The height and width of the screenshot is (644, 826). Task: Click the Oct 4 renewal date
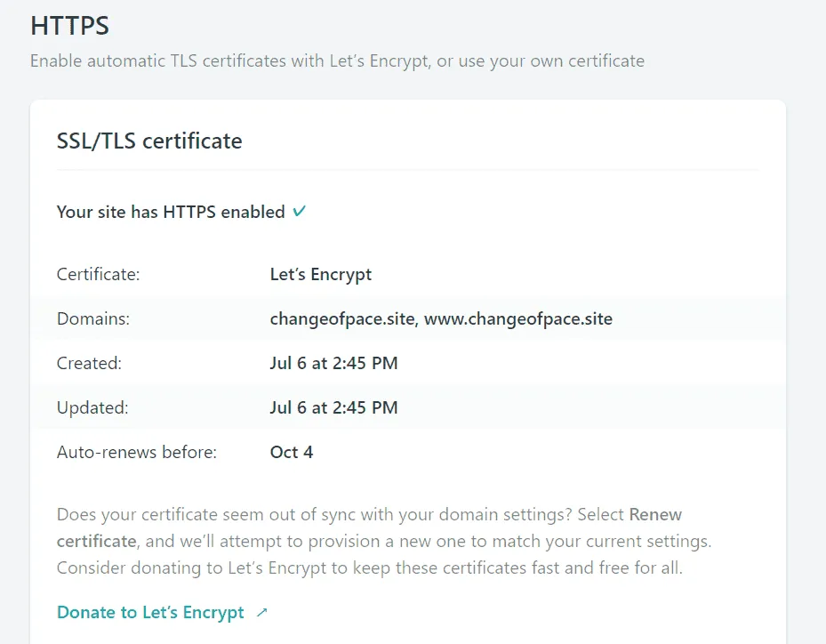click(x=292, y=452)
